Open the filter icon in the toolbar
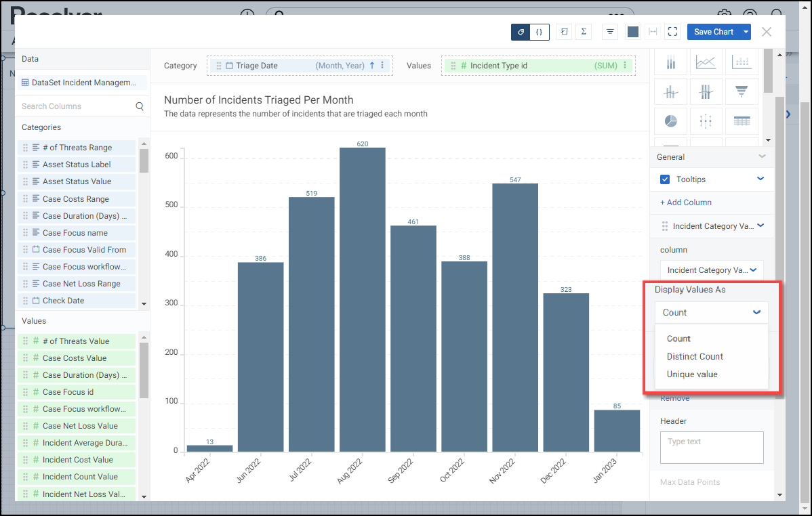Viewport: 812px width, 516px height. tap(610, 32)
